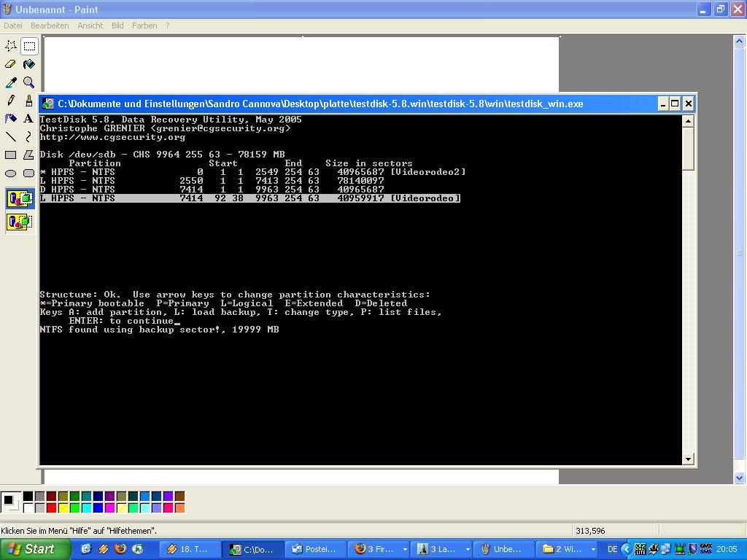Switch to the 'C:\Do…' console taskbar button
Image resolution: width=747 pixels, height=560 pixels.
(x=252, y=550)
